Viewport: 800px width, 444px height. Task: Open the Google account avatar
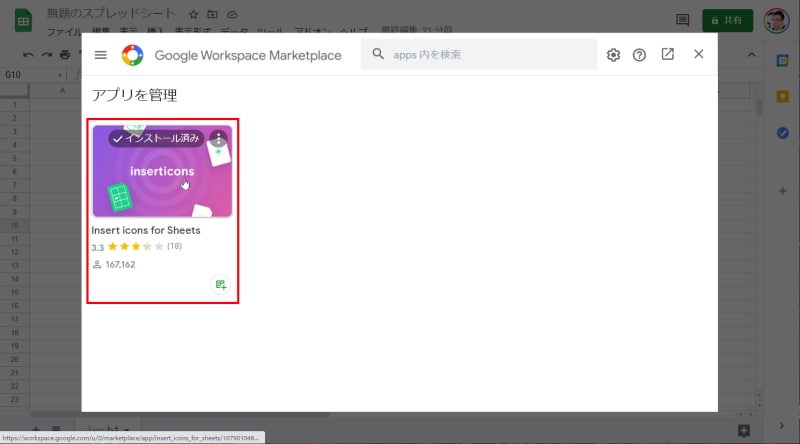(776, 20)
